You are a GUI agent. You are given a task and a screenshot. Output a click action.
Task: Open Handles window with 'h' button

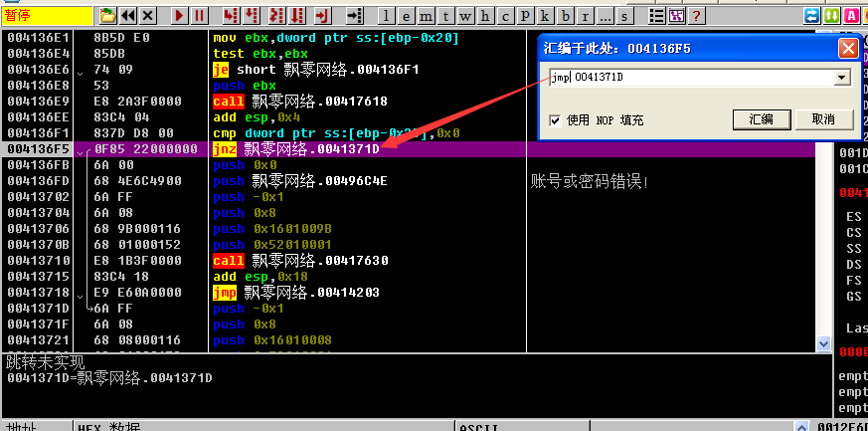point(485,16)
